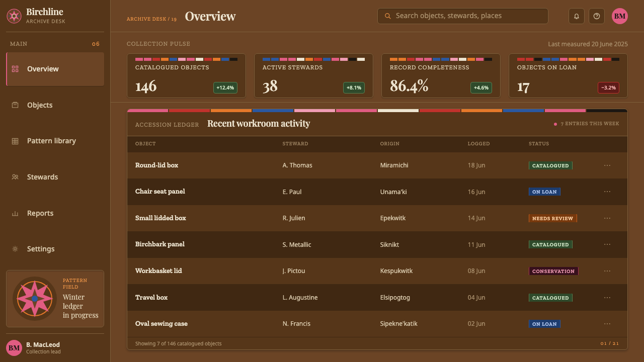Navigate to Stewards page

point(55,177)
